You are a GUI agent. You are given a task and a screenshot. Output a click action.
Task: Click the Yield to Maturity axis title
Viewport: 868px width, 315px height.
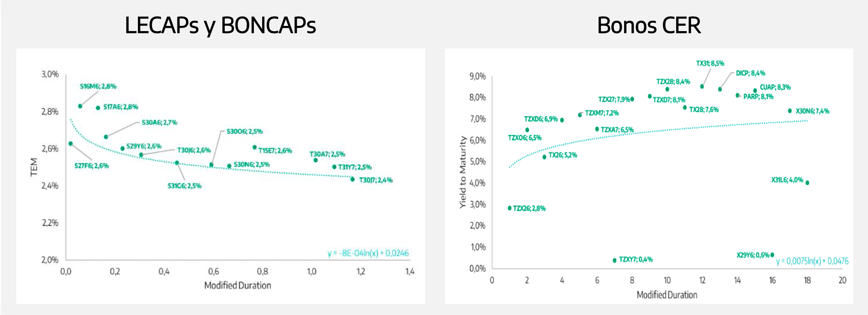463,172
